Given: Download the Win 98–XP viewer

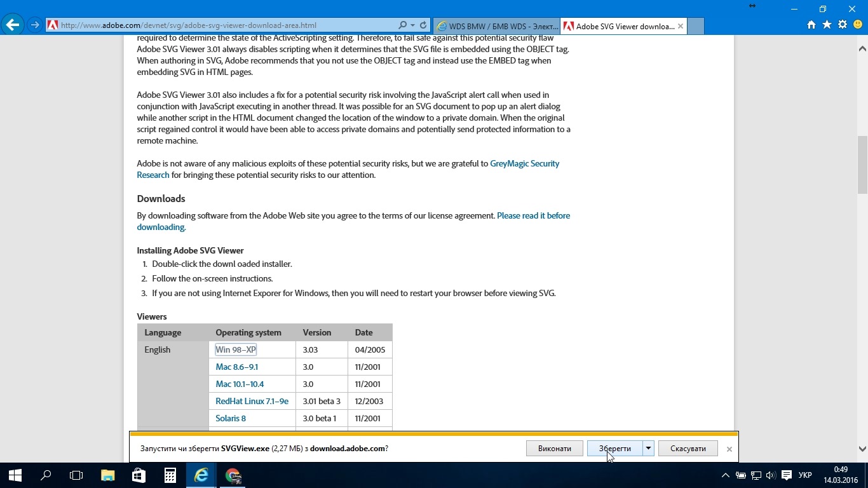Looking at the screenshot, I should [236, 349].
